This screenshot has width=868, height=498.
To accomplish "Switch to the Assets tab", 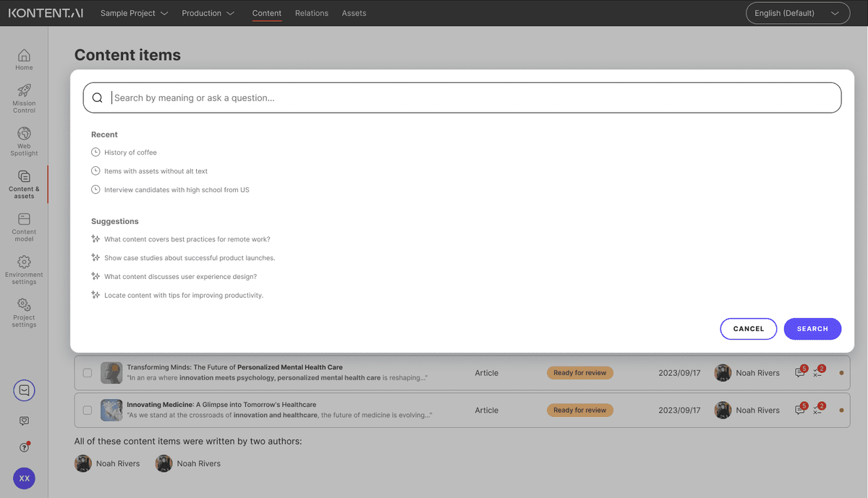I will 354,13.
